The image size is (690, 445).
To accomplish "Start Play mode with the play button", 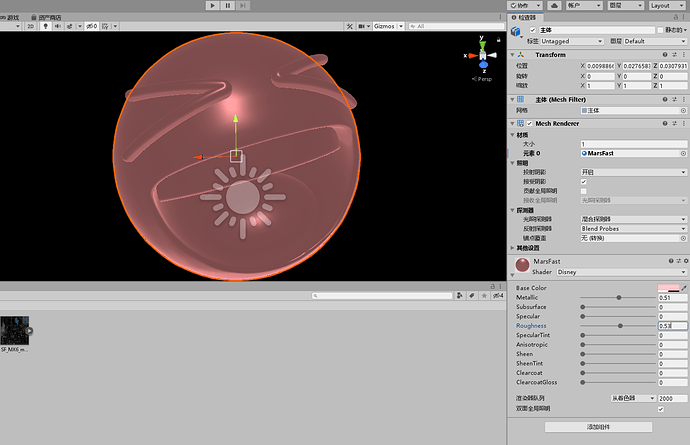I will tap(213, 5).
